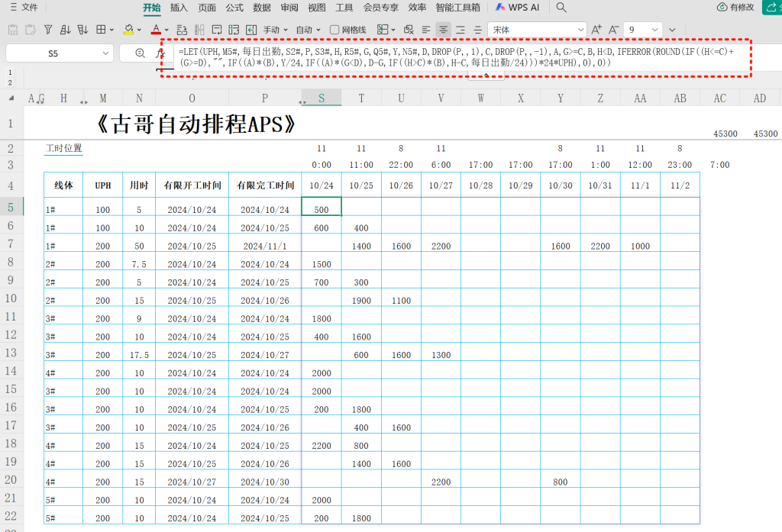The image size is (782, 532).
Task: Open the 智能工具箱 tab
Action: tap(458, 8)
